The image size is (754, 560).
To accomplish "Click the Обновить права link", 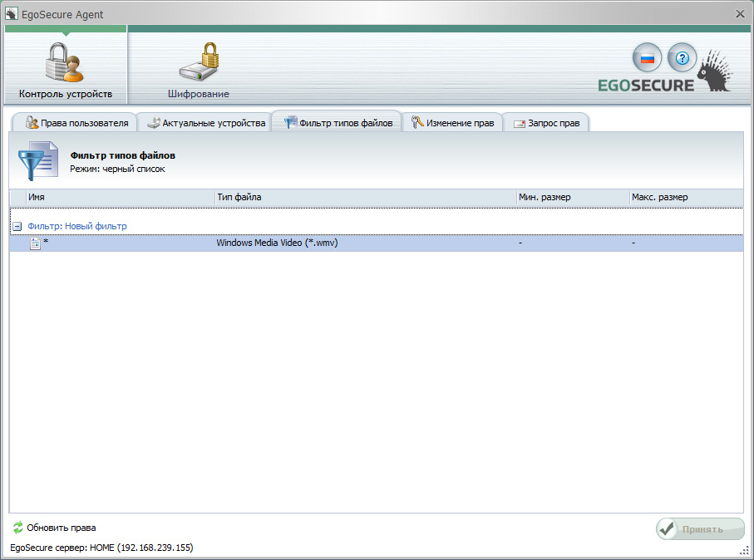I will coord(61,528).
